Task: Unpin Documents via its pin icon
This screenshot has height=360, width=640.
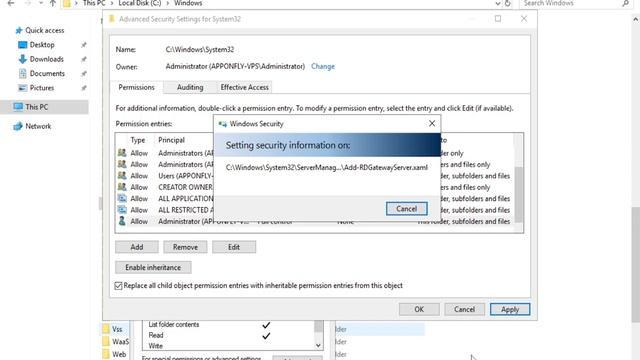Action: coord(84,73)
